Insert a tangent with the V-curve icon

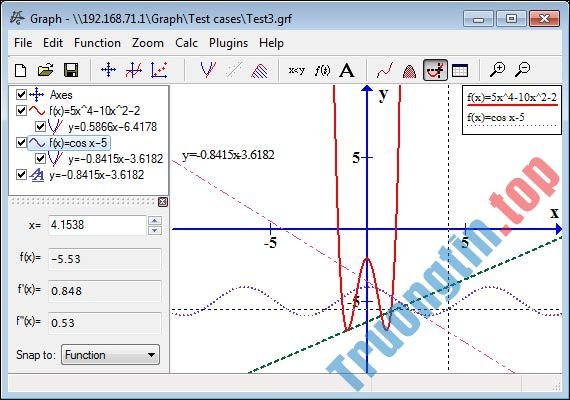(x=208, y=70)
